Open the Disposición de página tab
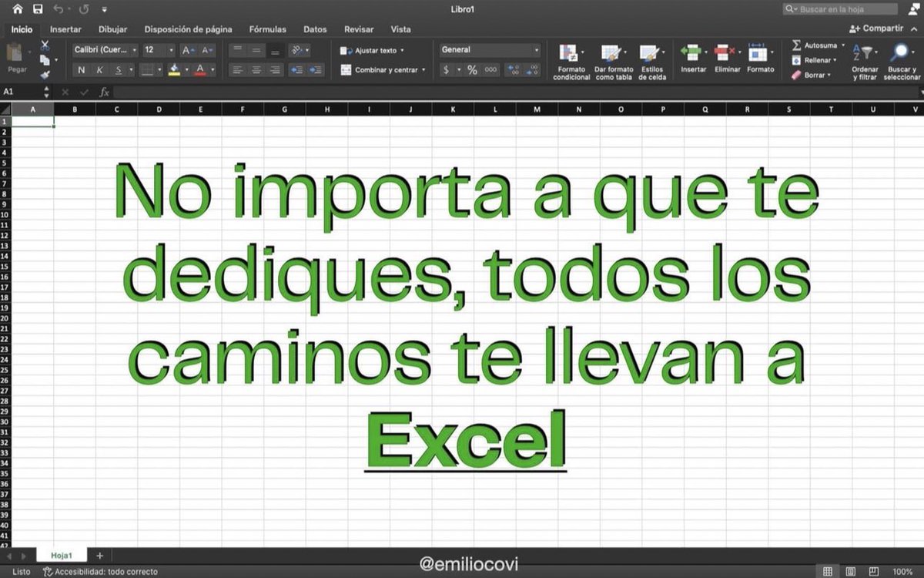Screen dimensions: 924x578 (x=188, y=29)
